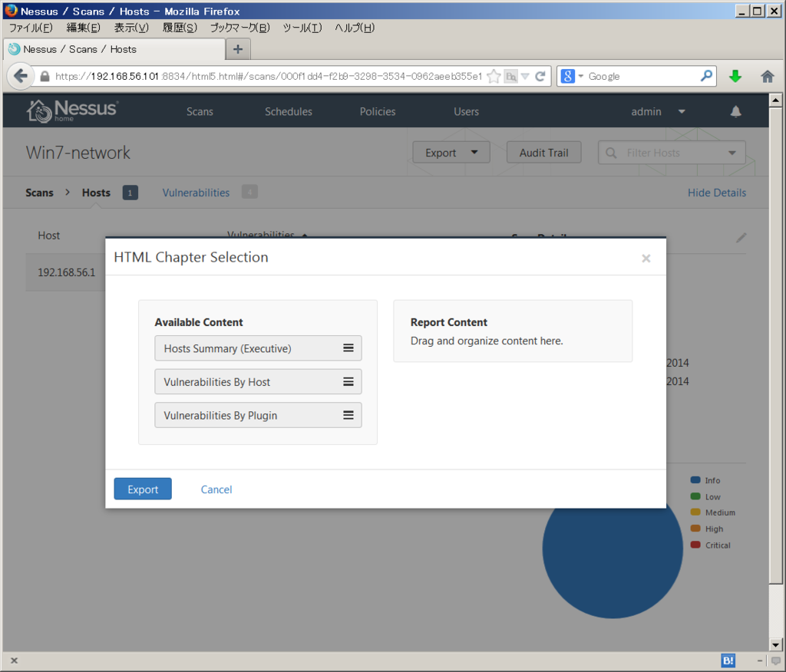Open the 編集(E) menu
Viewport: 786px width, 672px height.
point(83,28)
